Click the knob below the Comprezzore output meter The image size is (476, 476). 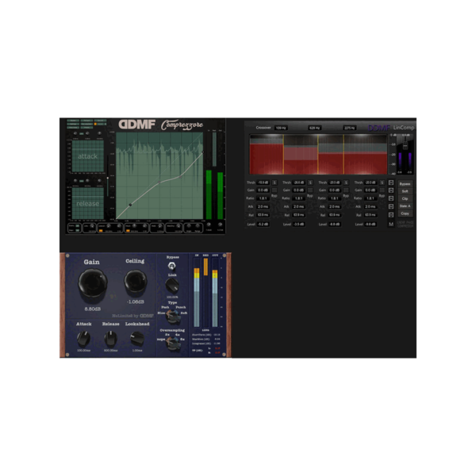[x=220, y=225]
